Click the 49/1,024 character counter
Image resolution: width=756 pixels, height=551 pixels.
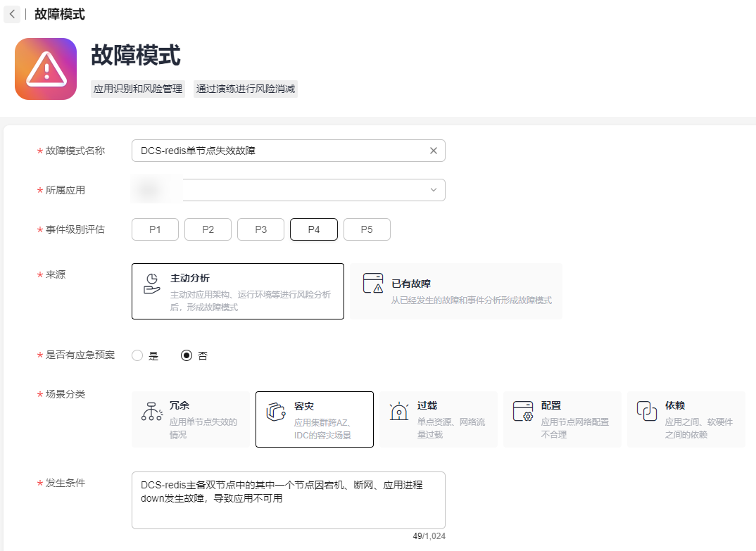click(x=429, y=536)
